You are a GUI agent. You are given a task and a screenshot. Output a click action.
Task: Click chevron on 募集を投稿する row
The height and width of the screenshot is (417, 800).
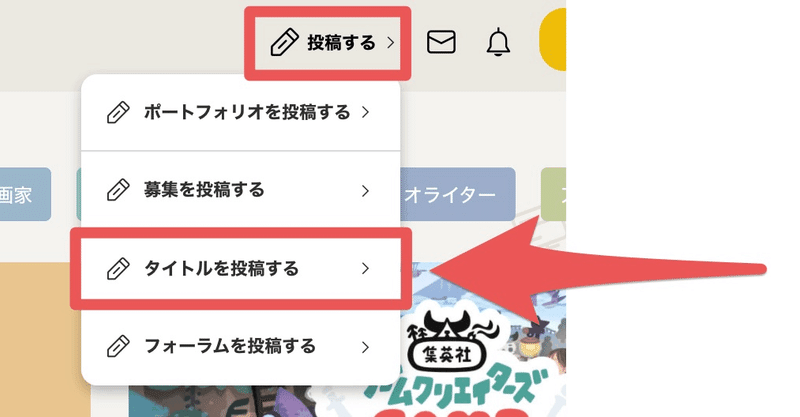click(365, 191)
